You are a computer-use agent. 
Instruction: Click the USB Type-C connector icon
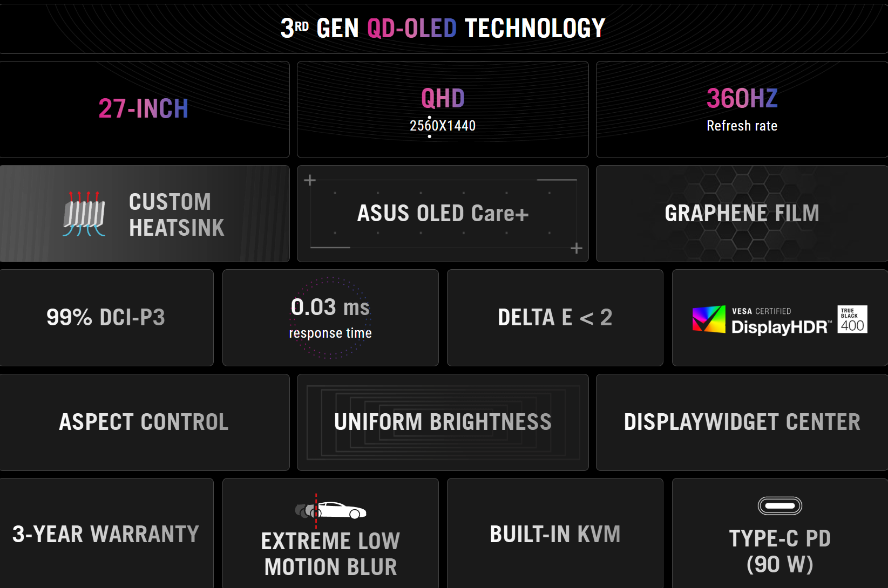[x=779, y=505]
